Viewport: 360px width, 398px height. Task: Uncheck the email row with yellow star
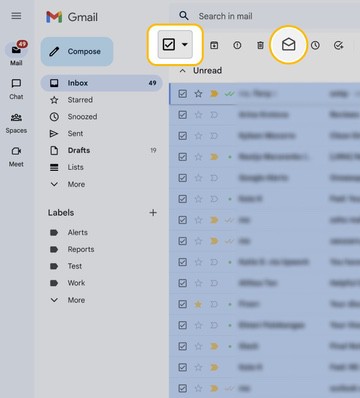click(182, 304)
